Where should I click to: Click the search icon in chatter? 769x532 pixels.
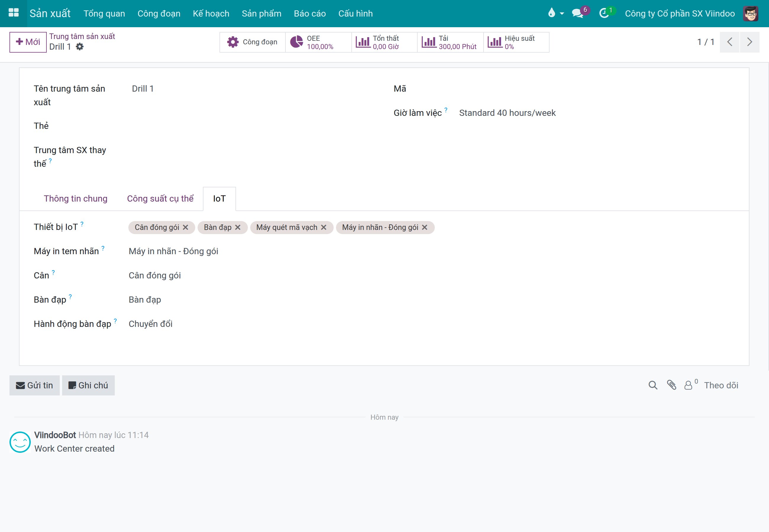point(653,385)
